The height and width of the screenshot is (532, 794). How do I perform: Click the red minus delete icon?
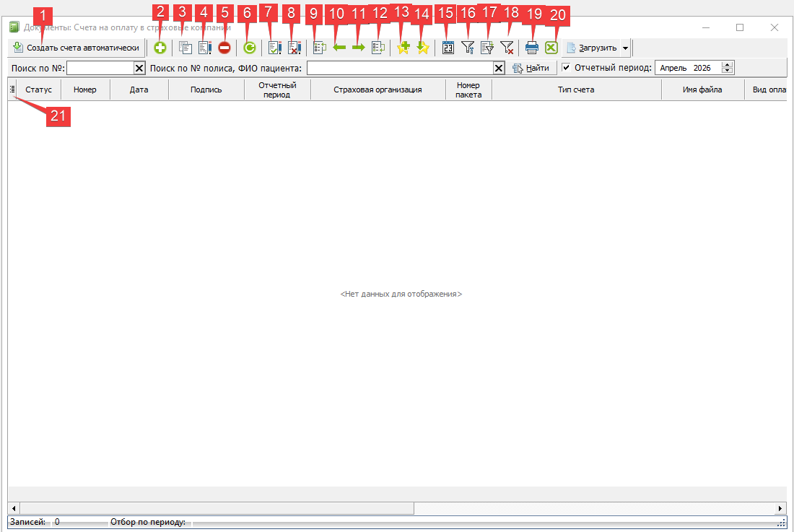[224, 48]
